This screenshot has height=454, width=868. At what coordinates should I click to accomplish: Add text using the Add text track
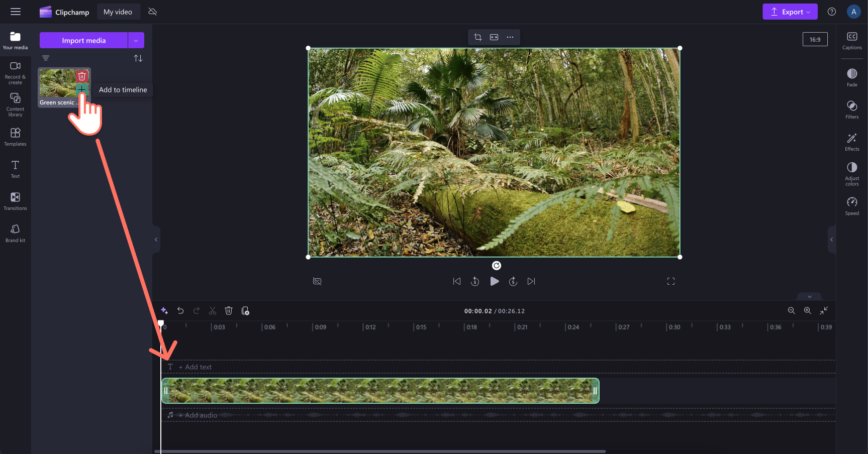tap(196, 367)
